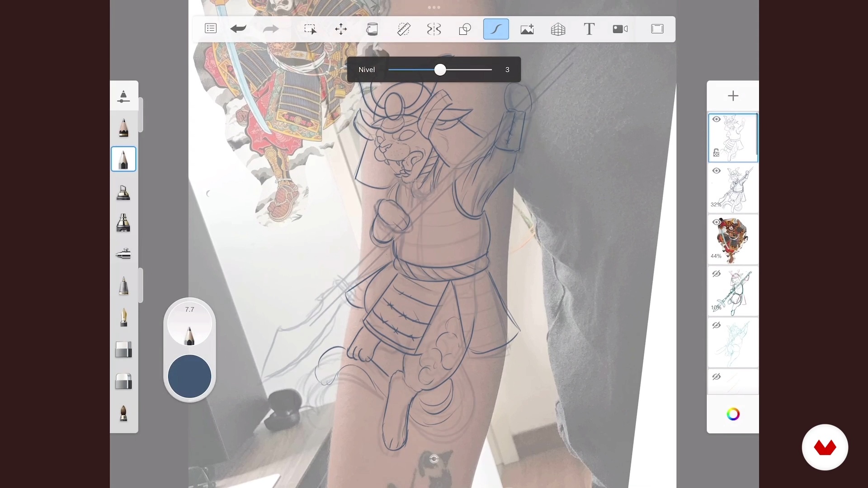
Task: Click the blue color swatch puck
Action: [189, 376]
